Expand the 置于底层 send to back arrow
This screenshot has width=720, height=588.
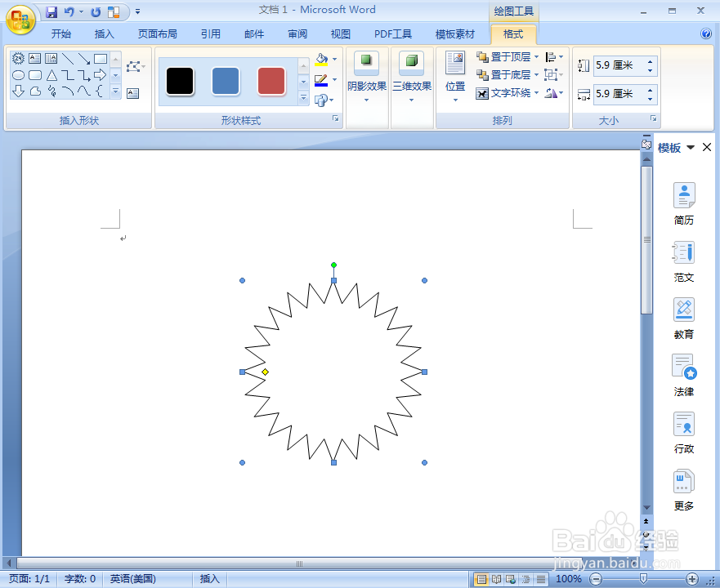pos(536,75)
